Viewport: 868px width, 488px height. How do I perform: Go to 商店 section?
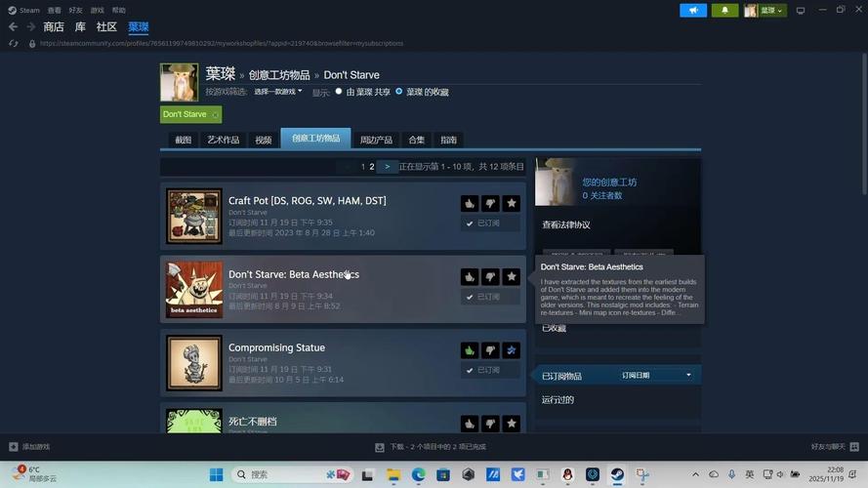click(x=54, y=26)
